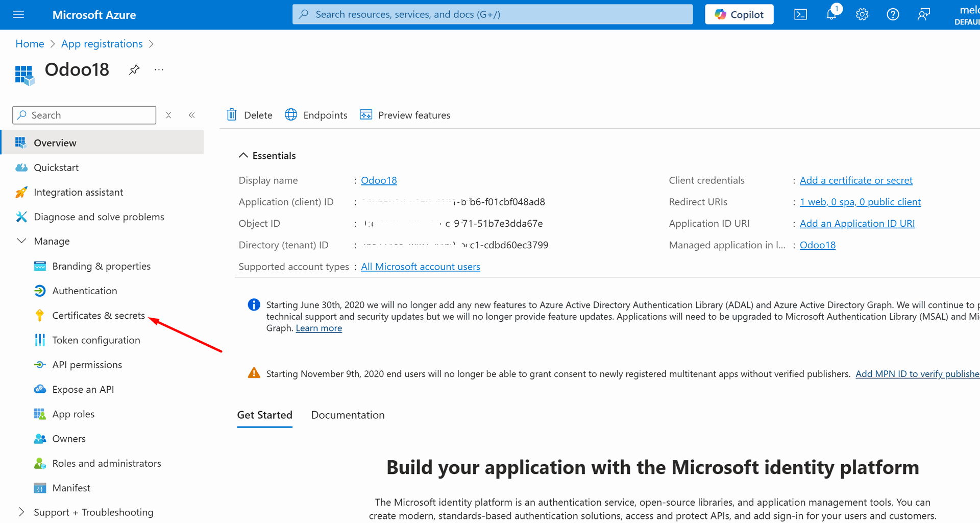This screenshot has width=980, height=523.
Task: Clear the sidebar search with X
Action: pyautogui.click(x=168, y=115)
